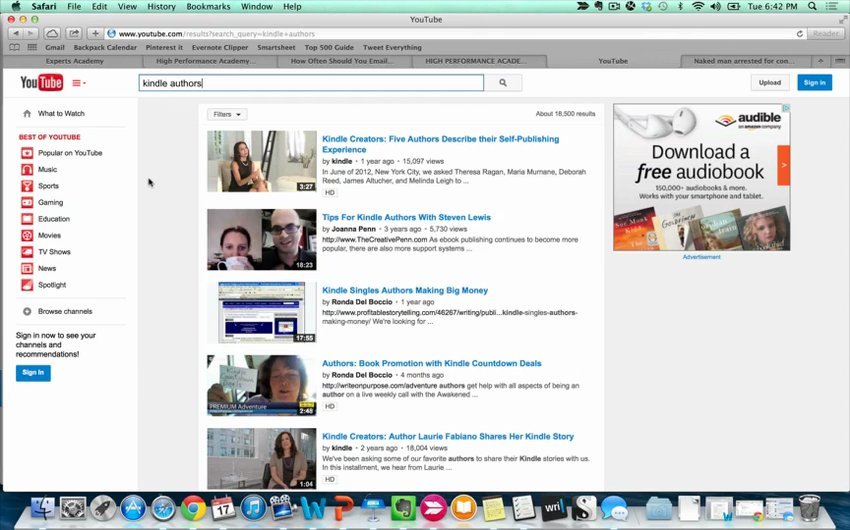Open Tweet Everything bookmark
Screen dimensions: 850x530
(x=392, y=48)
